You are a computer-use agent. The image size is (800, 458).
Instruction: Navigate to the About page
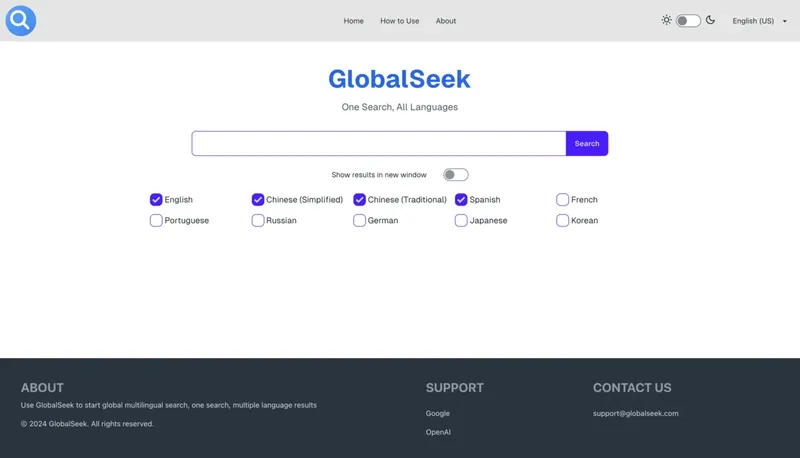pyautogui.click(x=446, y=21)
